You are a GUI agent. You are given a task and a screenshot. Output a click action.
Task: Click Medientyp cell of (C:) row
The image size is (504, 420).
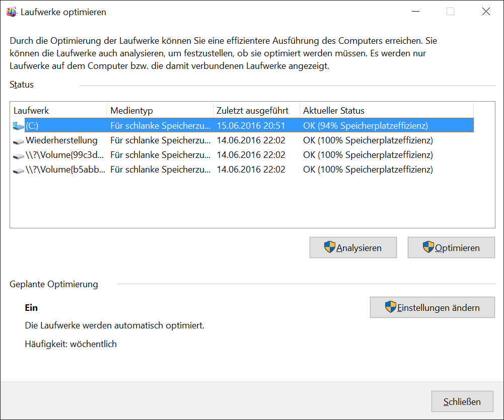coord(161,126)
